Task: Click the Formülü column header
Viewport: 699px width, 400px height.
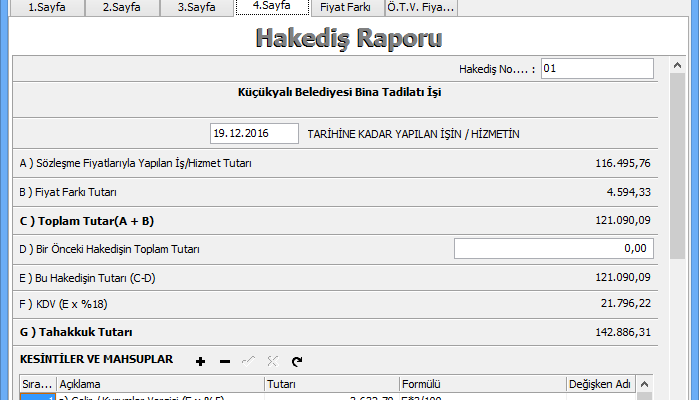Action: [x=480, y=384]
